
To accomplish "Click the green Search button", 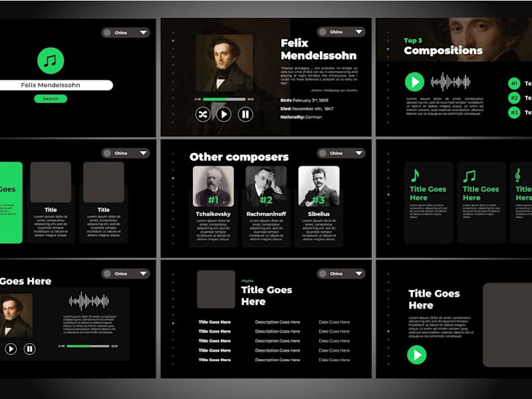I will coord(51,98).
